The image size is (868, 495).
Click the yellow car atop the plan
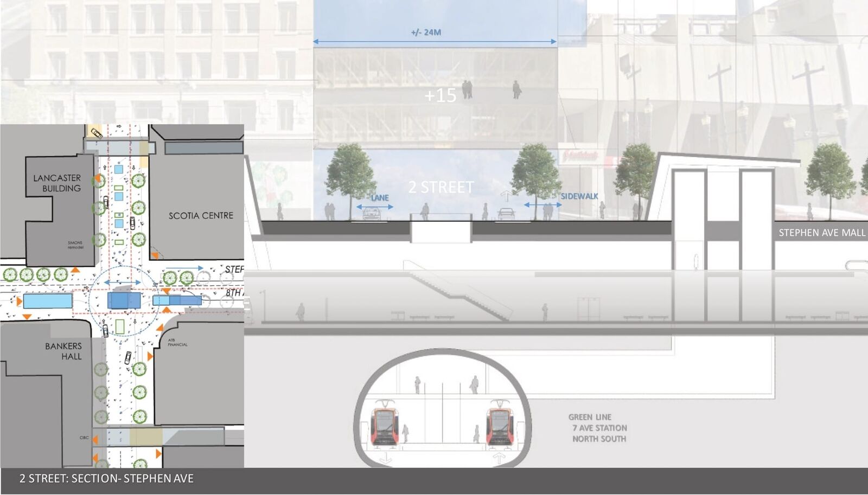tap(96, 133)
